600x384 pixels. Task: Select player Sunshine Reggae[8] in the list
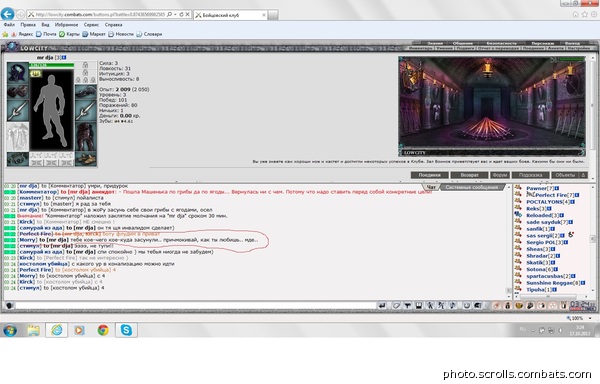pos(553,283)
